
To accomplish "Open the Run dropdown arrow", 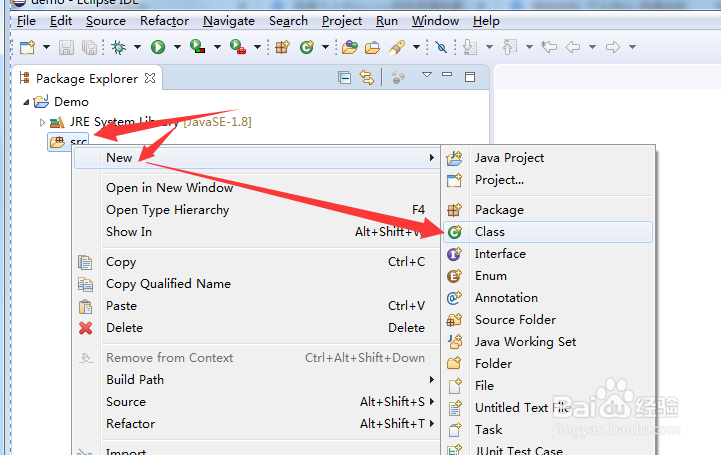I will pyautogui.click(x=177, y=47).
